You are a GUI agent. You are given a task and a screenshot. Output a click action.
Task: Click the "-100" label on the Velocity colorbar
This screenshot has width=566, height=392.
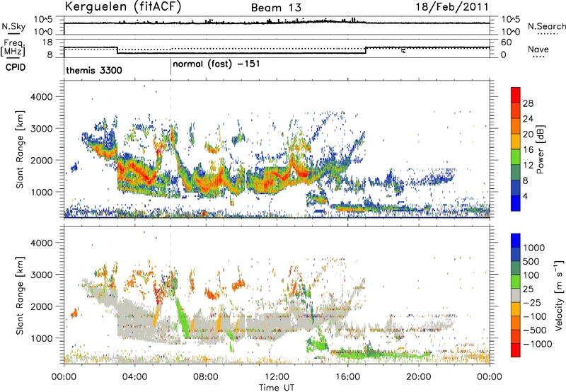(534, 316)
